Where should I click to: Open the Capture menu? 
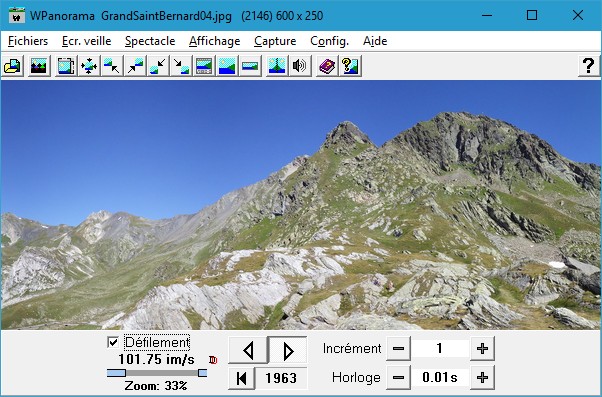(x=275, y=41)
